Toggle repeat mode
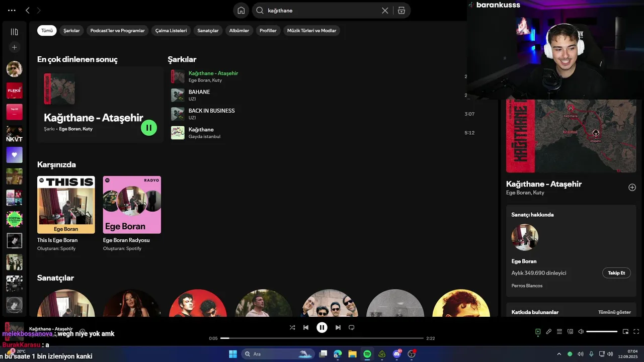Screen dimensions: 644x362 352,327
